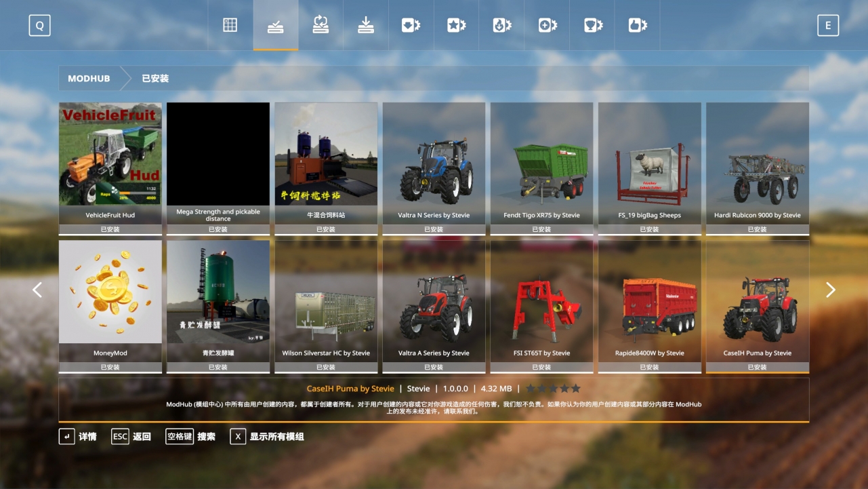
Task: Click the X 显示所有模组 button
Action: point(267,437)
